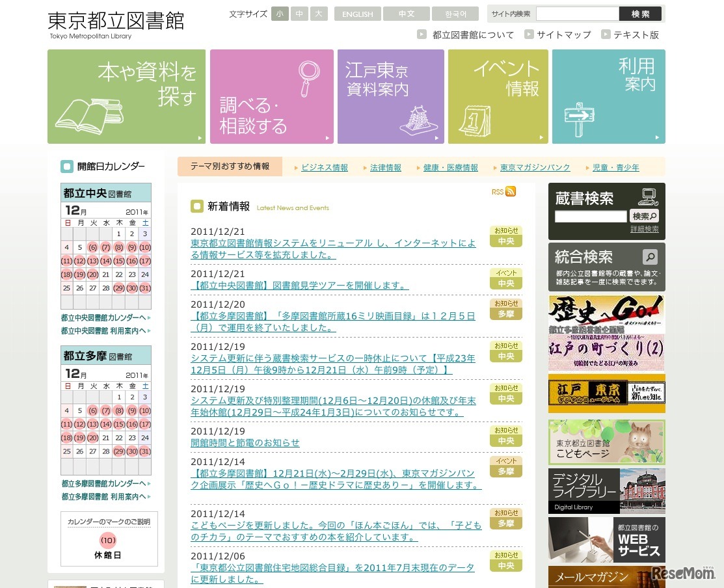Open the 本や資料を探す book tile

tap(126, 96)
